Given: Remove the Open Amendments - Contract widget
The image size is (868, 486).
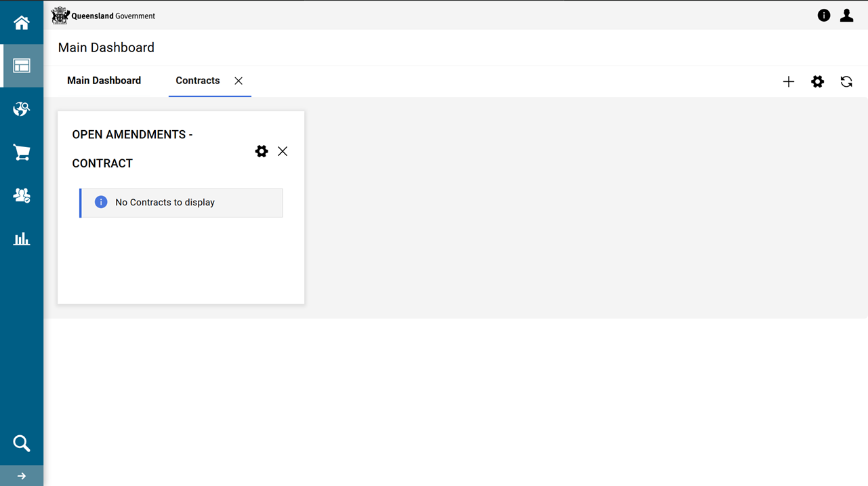Looking at the screenshot, I should (x=283, y=151).
